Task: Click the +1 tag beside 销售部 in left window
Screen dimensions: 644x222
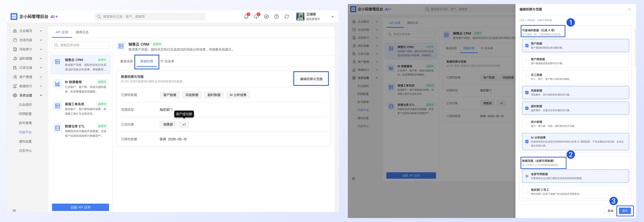Action: (184, 124)
